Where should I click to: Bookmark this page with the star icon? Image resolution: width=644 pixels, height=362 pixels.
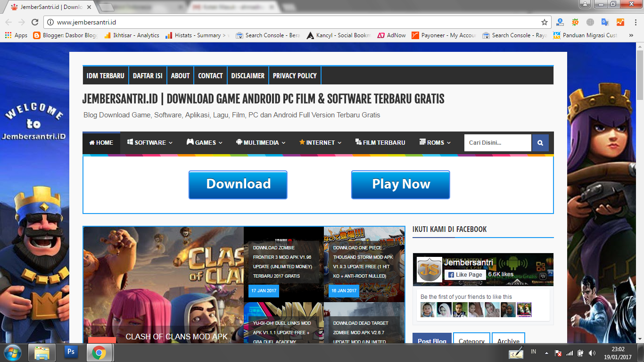[545, 22]
